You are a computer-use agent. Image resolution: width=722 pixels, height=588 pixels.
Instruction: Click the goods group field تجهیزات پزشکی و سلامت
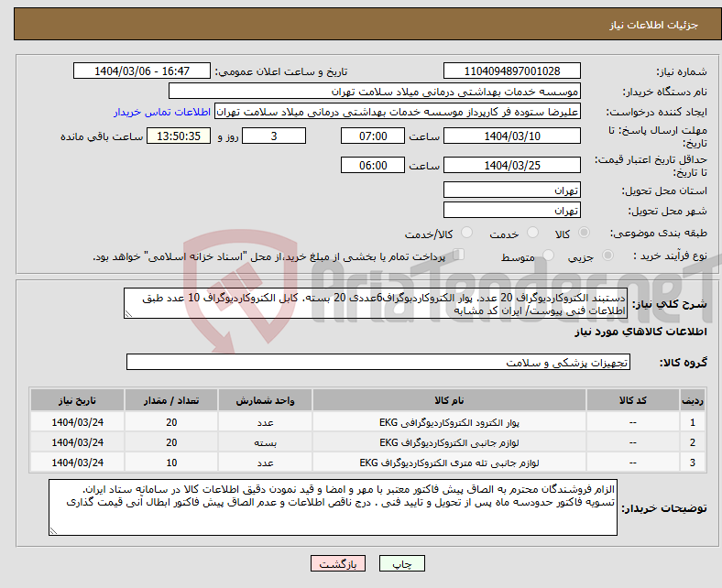click(x=378, y=362)
